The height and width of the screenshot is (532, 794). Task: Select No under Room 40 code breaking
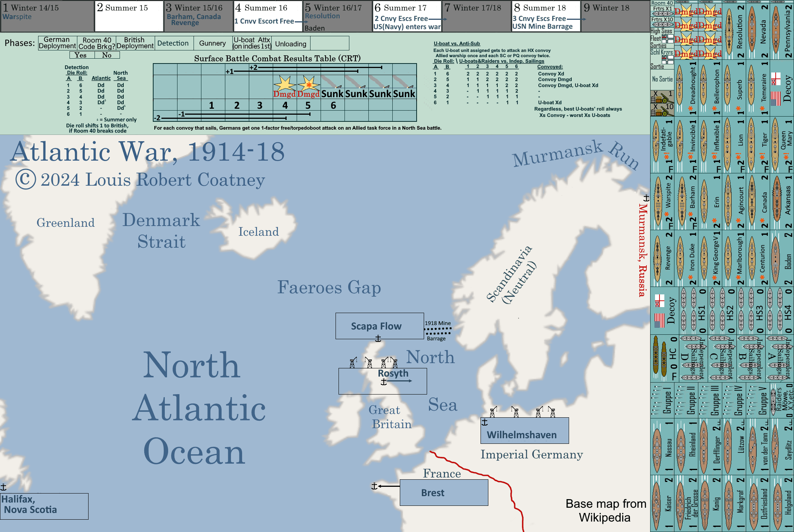[107, 55]
